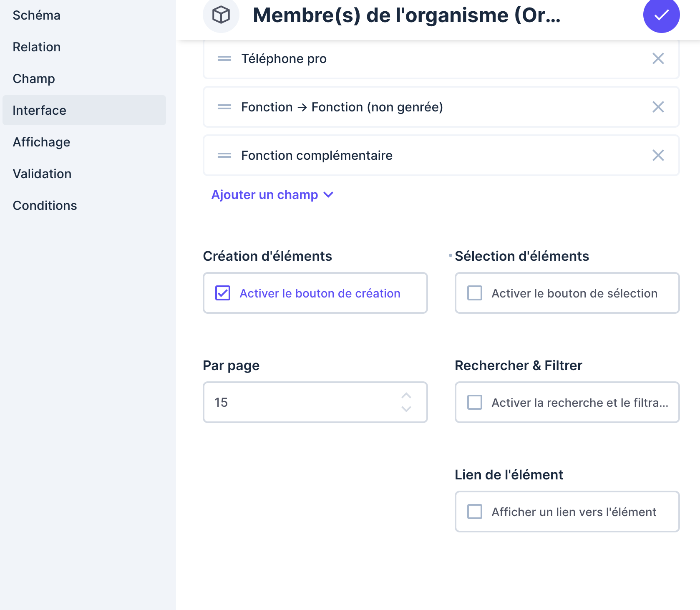The width and height of the screenshot is (700, 610).
Task: Click the cube icon beside the title
Action: coord(221,15)
